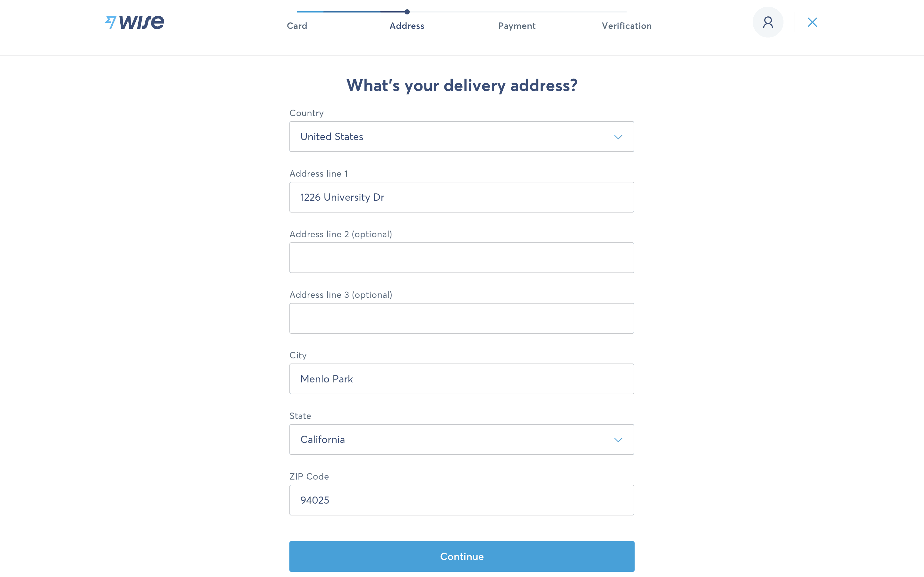Select the Payment step
This screenshot has height=577, width=924.
pyautogui.click(x=517, y=26)
